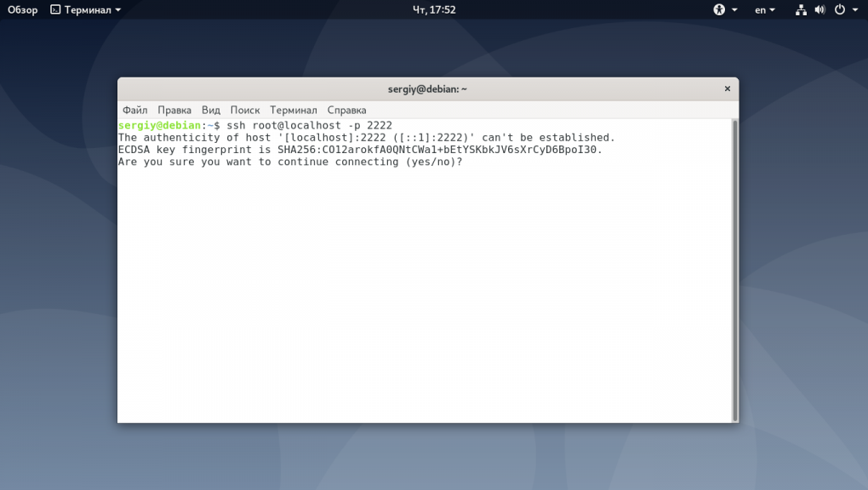Image resolution: width=868 pixels, height=490 pixels.
Task: Click the network connection icon
Action: coord(801,10)
